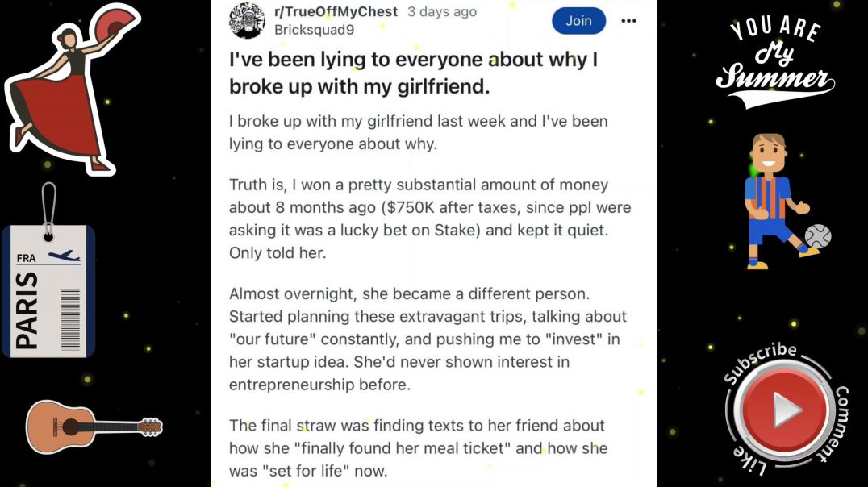Click the Bricksquad9 username

314,30
